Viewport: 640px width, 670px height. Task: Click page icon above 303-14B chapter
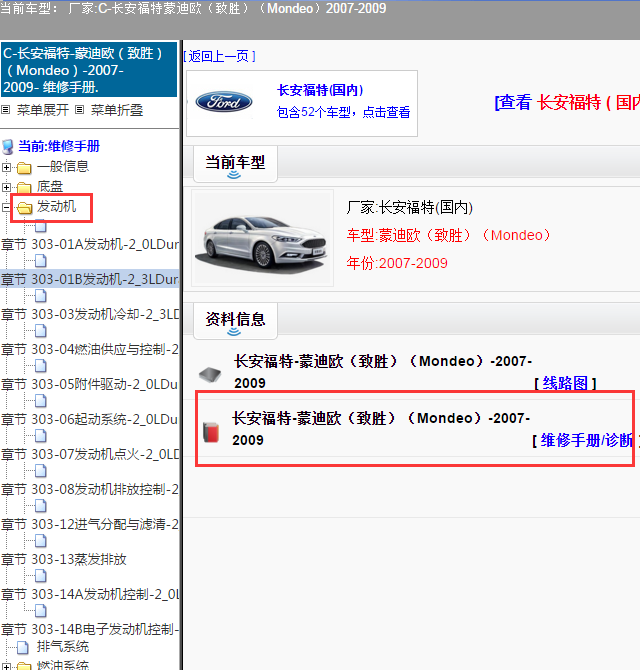point(41,611)
